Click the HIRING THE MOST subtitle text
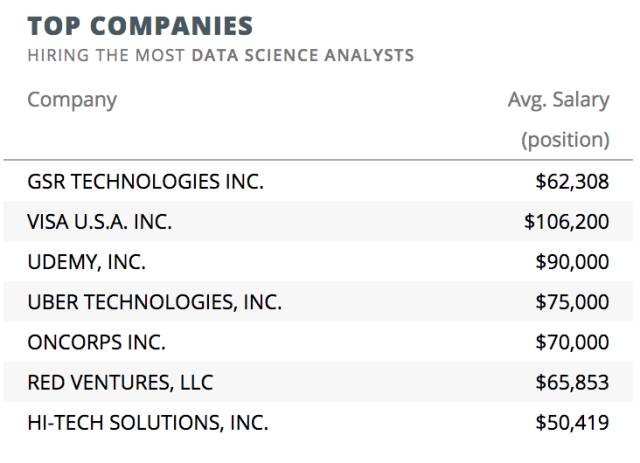This screenshot has width=640, height=463. pyautogui.click(x=108, y=55)
